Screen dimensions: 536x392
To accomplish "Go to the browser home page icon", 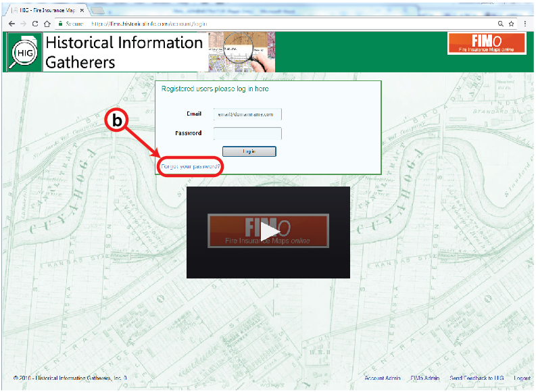I will (47, 23).
